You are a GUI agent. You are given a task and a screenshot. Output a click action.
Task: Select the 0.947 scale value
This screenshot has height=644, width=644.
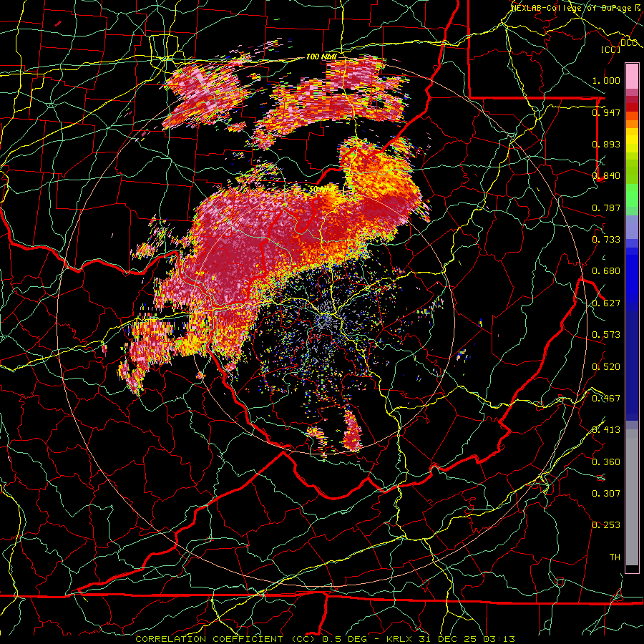click(606, 112)
